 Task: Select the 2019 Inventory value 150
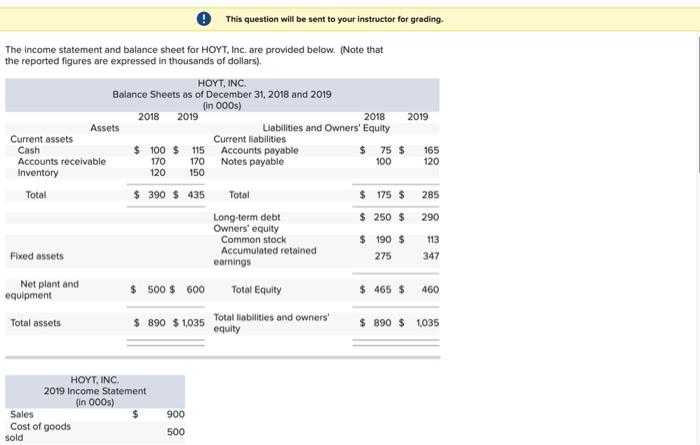click(197, 173)
